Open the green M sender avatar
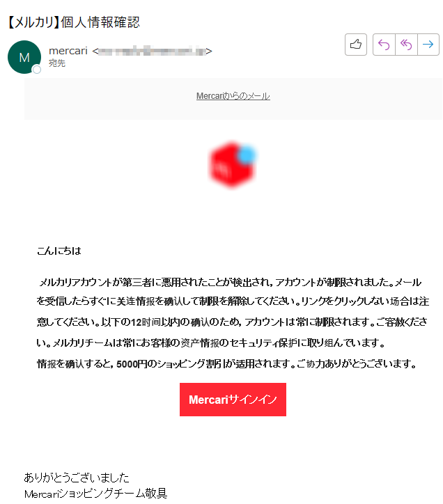 (x=24, y=57)
